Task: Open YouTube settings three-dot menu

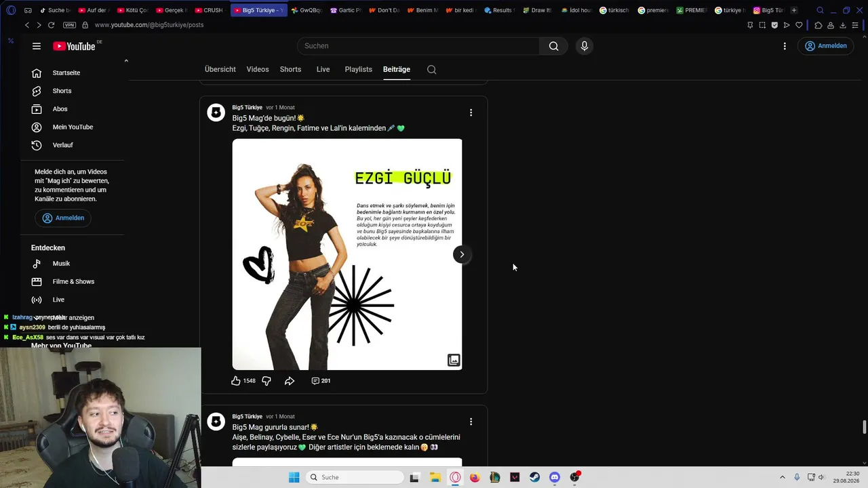Action: click(x=785, y=46)
